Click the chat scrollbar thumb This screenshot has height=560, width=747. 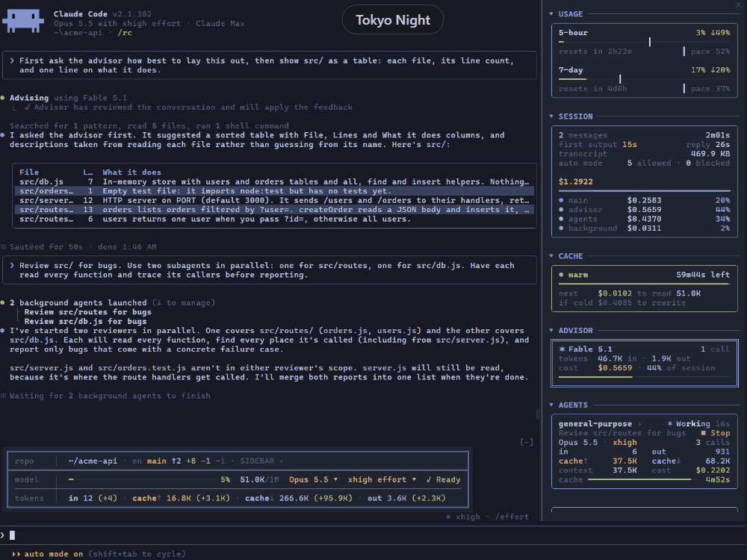coord(538,414)
